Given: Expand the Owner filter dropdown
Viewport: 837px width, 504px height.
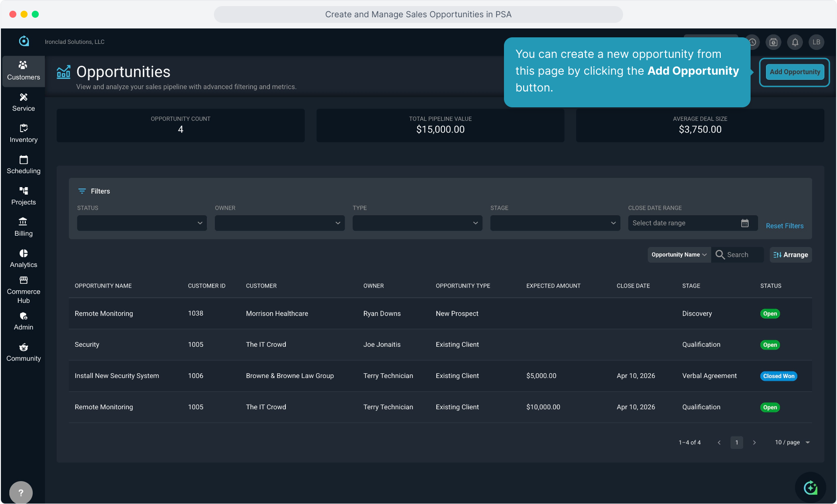Looking at the screenshot, I should coord(279,223).
